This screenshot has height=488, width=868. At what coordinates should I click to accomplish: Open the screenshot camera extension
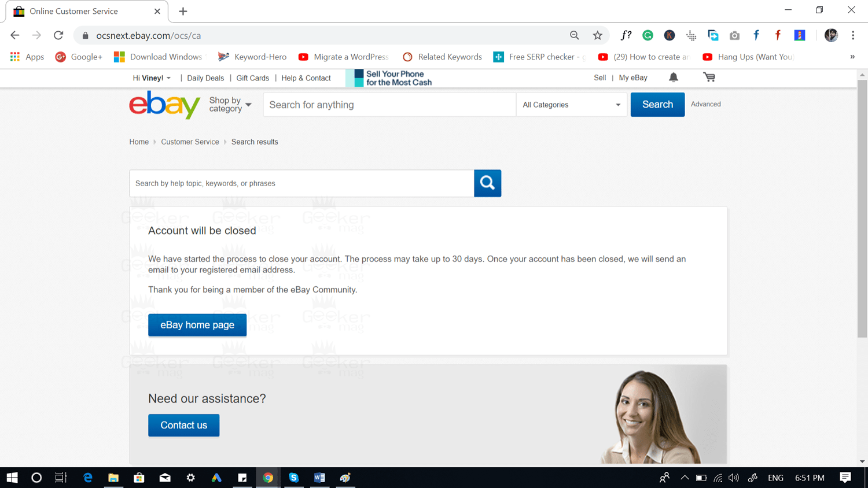pos(734,35)
